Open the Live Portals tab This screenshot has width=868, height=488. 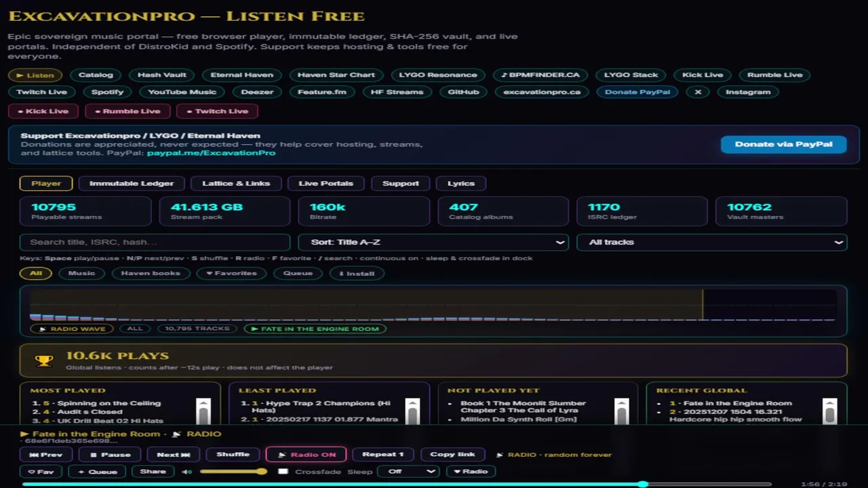326,184
